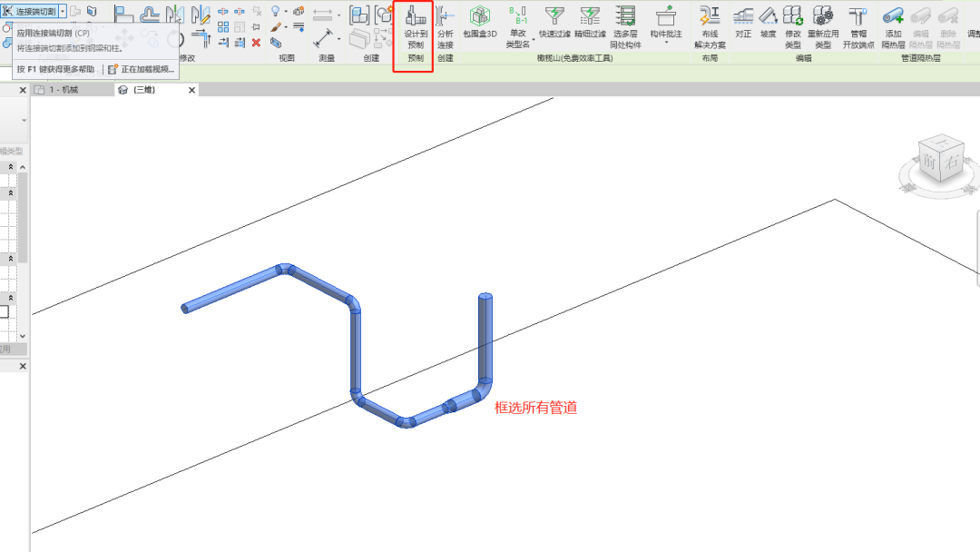Open the 构件批注 component annotation dropdown
980x552 pixels.
666,25
